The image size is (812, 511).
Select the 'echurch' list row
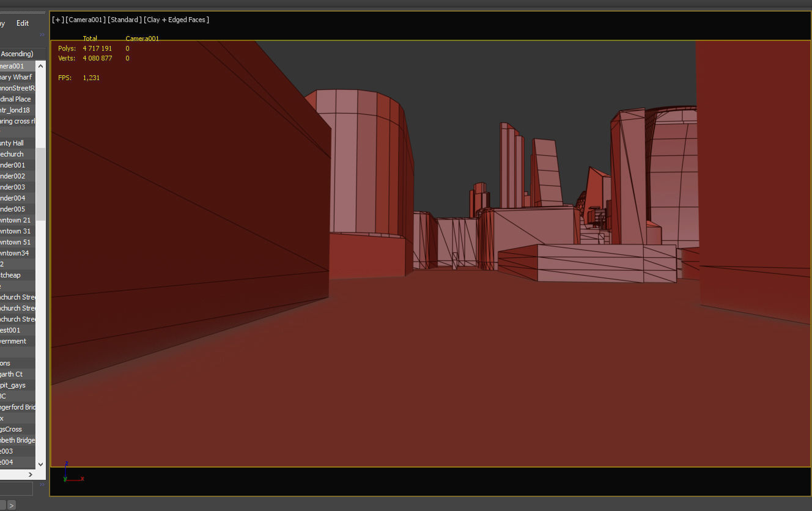coord(18,154)
